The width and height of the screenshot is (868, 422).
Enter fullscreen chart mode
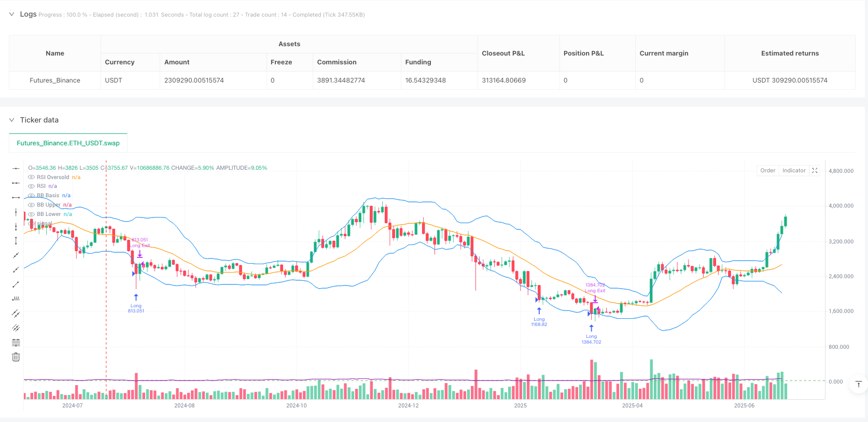815,170
